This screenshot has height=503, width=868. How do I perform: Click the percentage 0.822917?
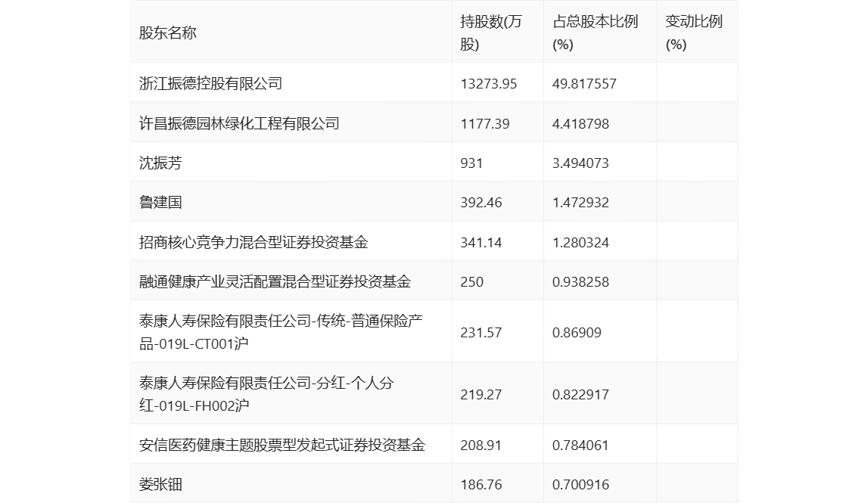[580, 395]
